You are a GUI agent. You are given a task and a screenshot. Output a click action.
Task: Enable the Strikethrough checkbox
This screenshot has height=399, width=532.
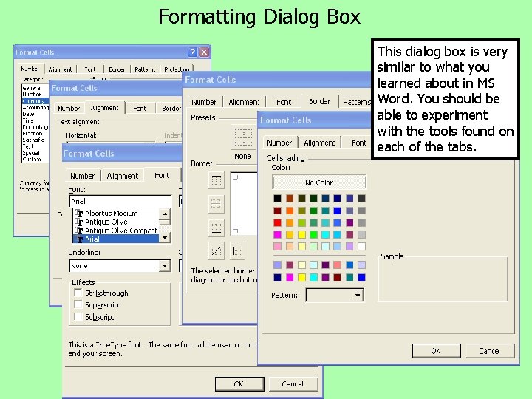click(x=78, y=293)
